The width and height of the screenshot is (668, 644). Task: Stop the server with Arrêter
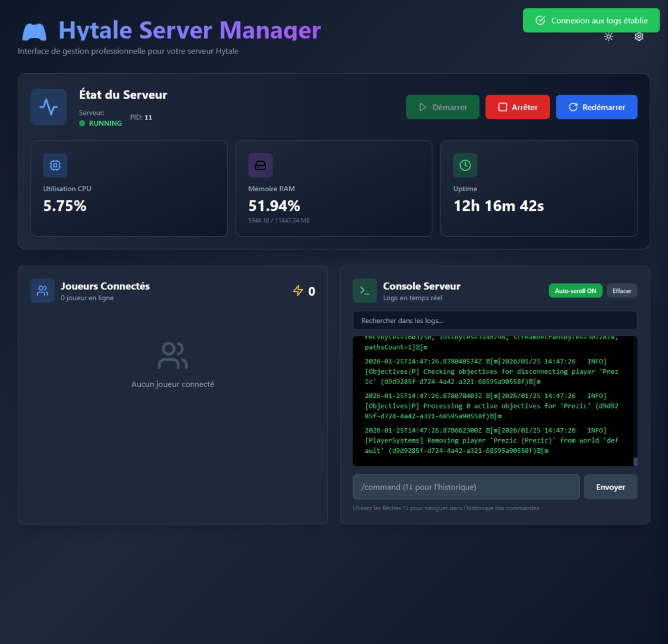pos(517,107)
